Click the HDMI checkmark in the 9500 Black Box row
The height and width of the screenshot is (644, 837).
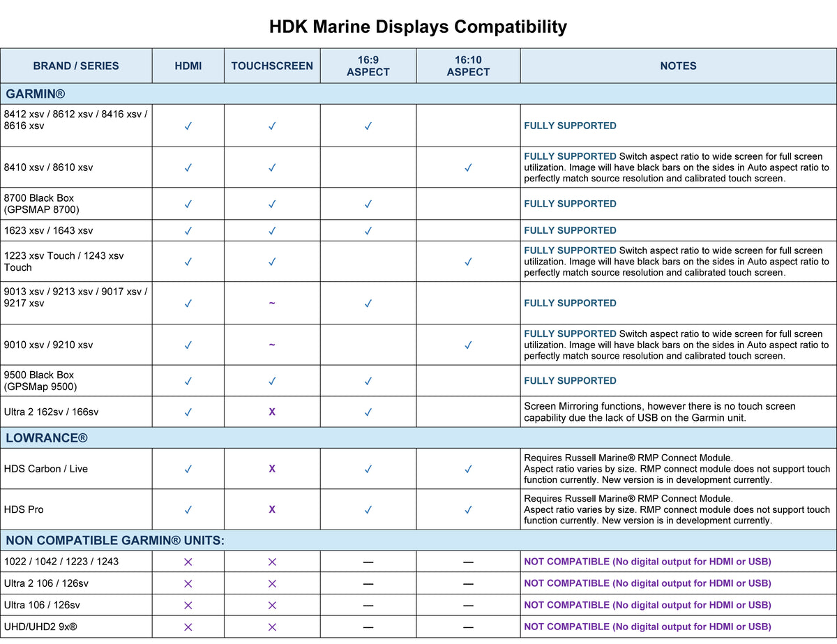click(x=188, y=381)
